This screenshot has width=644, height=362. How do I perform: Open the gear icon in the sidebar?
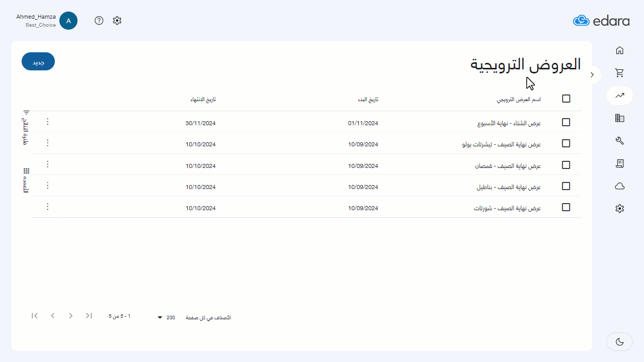[620, 209]
